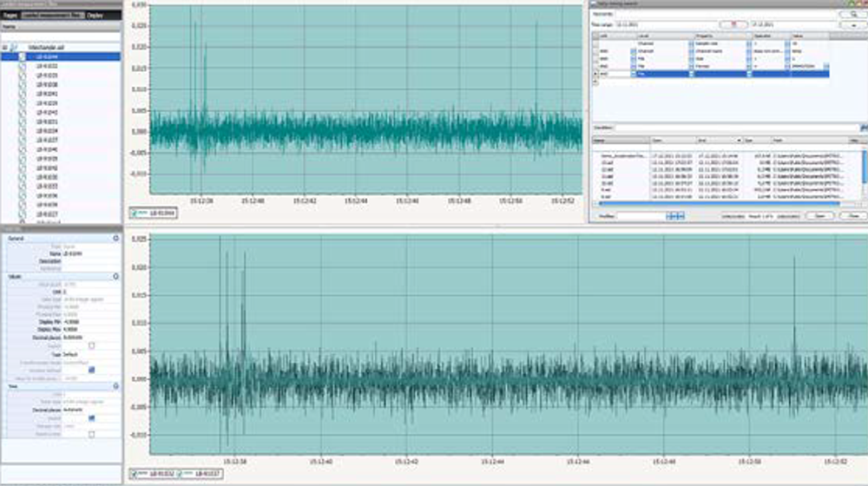Viewport: 868px width, 486px height.
Task: Click the search magnifier button in the search window
Action: [853, 14]
